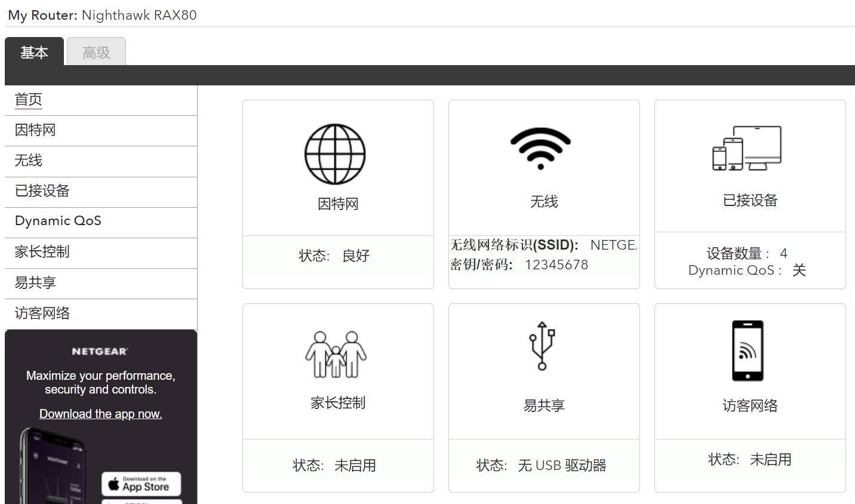Select 访客网络 in the sidebar
The width and height of the screenshot is (855, 504).
pos(42,312)
